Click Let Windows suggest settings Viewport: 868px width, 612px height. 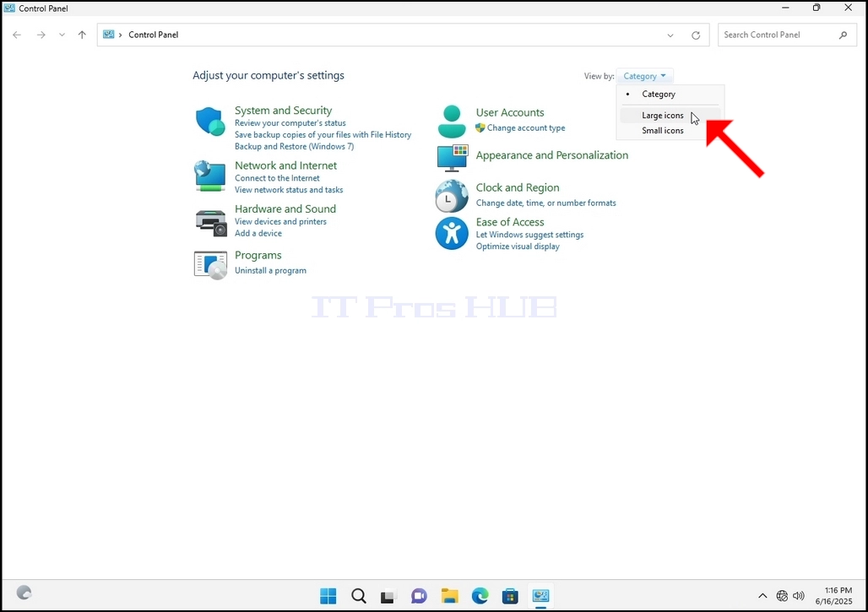(x=529, y=235)
